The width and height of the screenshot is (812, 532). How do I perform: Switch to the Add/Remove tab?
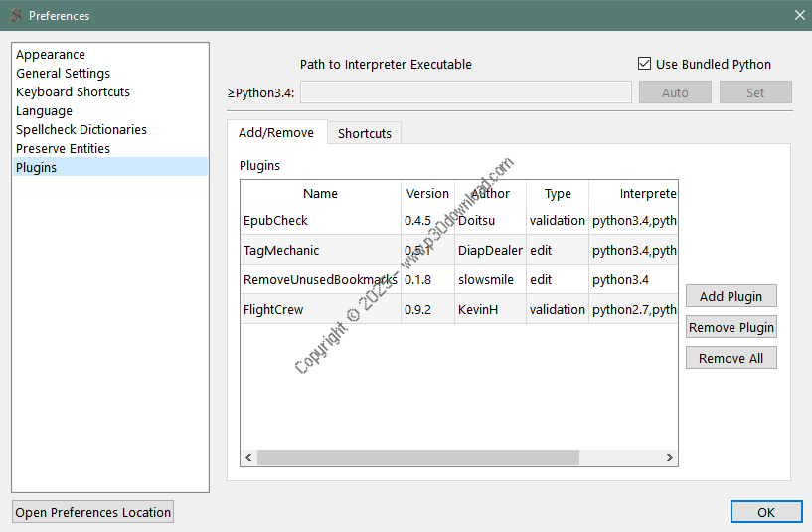tap(275, 133)
